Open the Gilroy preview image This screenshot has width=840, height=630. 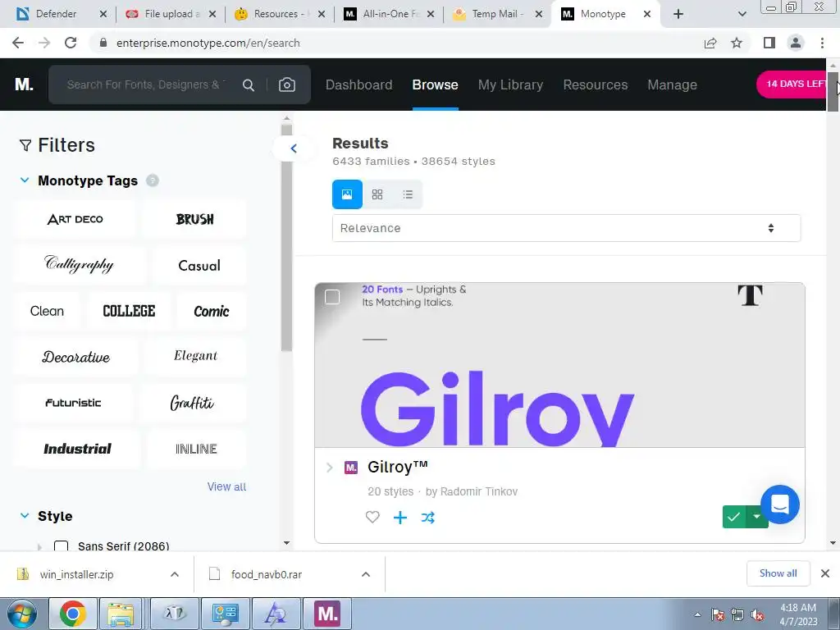tap(559, 365)
